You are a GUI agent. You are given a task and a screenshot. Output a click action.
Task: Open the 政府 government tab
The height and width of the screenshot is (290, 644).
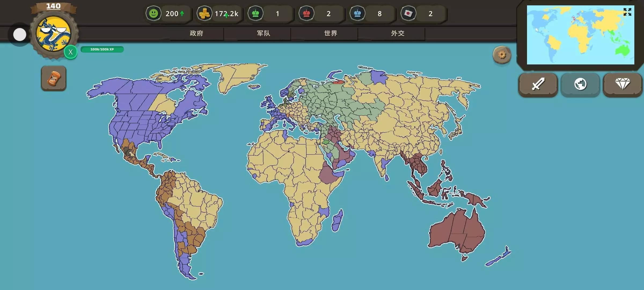[x=196, y=33]
